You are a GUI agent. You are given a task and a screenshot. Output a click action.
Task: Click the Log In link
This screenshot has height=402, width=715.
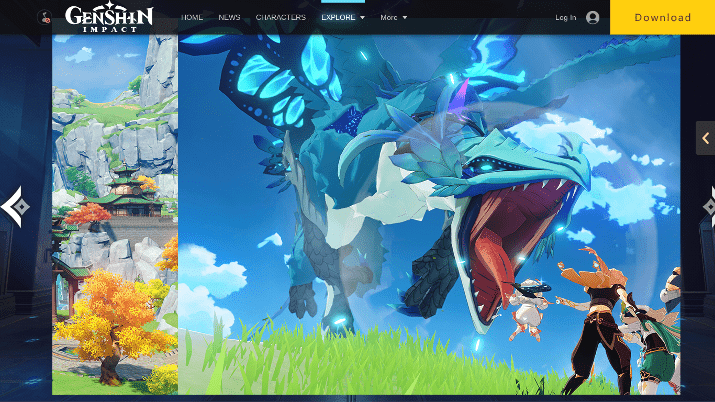[x=565, y=17]
